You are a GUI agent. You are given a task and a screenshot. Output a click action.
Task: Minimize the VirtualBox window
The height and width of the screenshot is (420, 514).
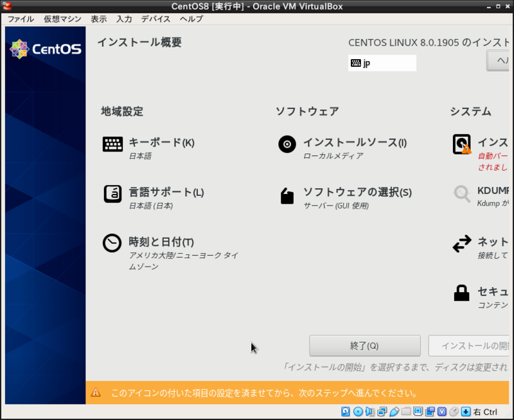pos(489,6)
